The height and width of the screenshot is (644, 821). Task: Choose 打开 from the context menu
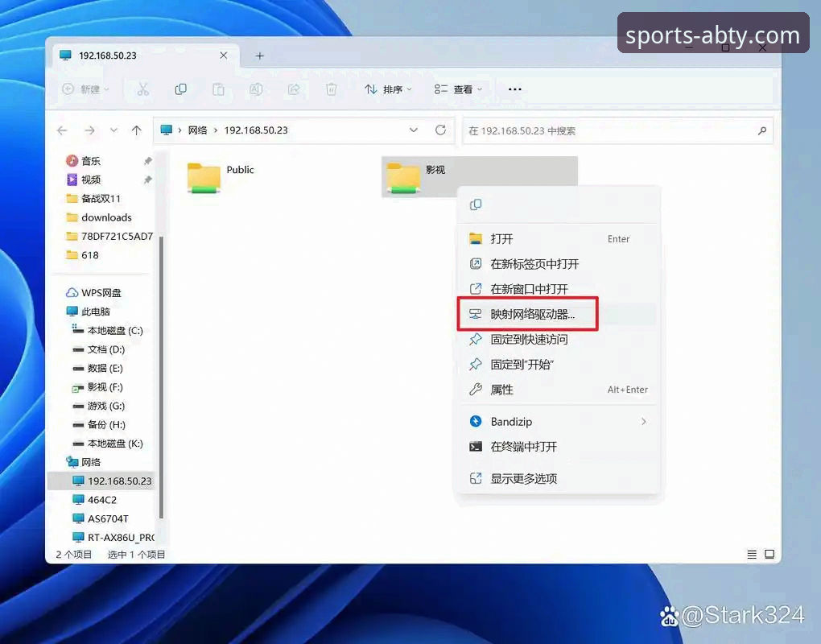point(558,239)
